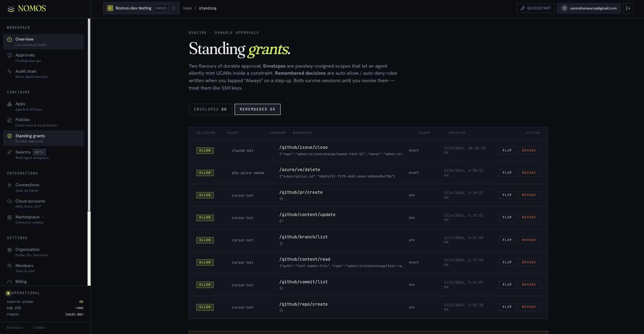Click the Apps sidebar icon

click(9, 104)
